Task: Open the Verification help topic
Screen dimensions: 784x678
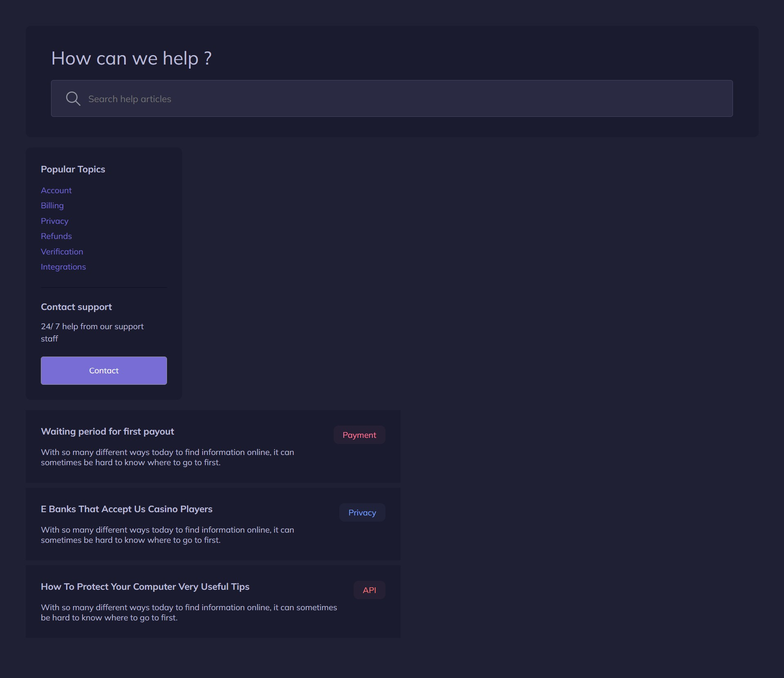Action: pyautogui.click(x=62, y=251)
